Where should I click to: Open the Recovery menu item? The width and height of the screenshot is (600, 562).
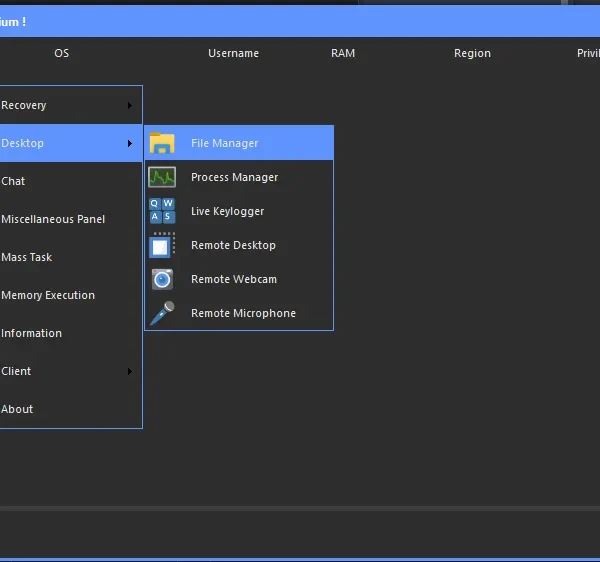(71, 105)
